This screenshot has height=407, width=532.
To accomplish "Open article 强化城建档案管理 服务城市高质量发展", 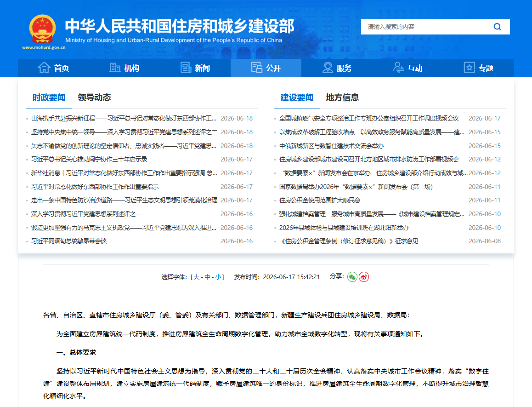I will [372, 214].
